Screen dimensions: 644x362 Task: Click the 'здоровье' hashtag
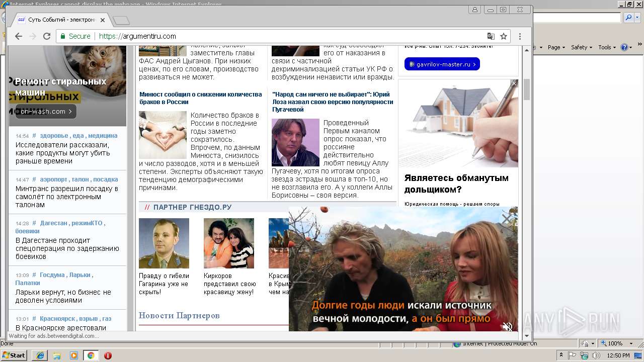coord(54,136)
